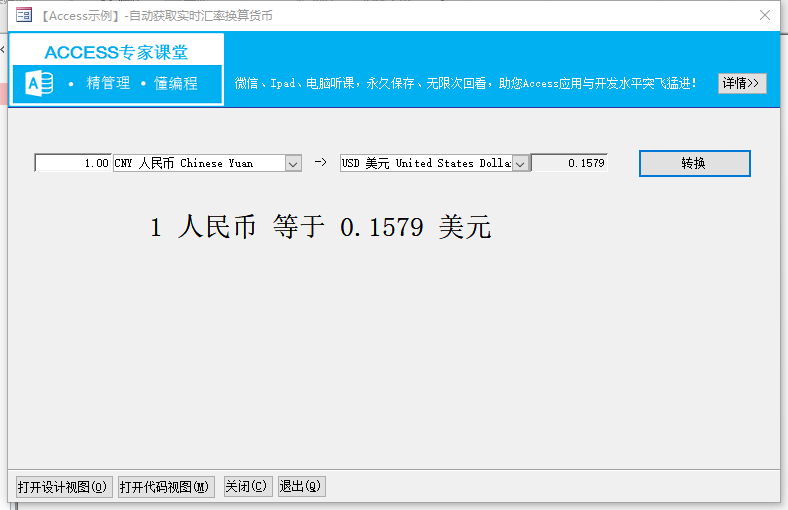
Task: Click the Access form icon in title bar
Action: click(24, 15)
